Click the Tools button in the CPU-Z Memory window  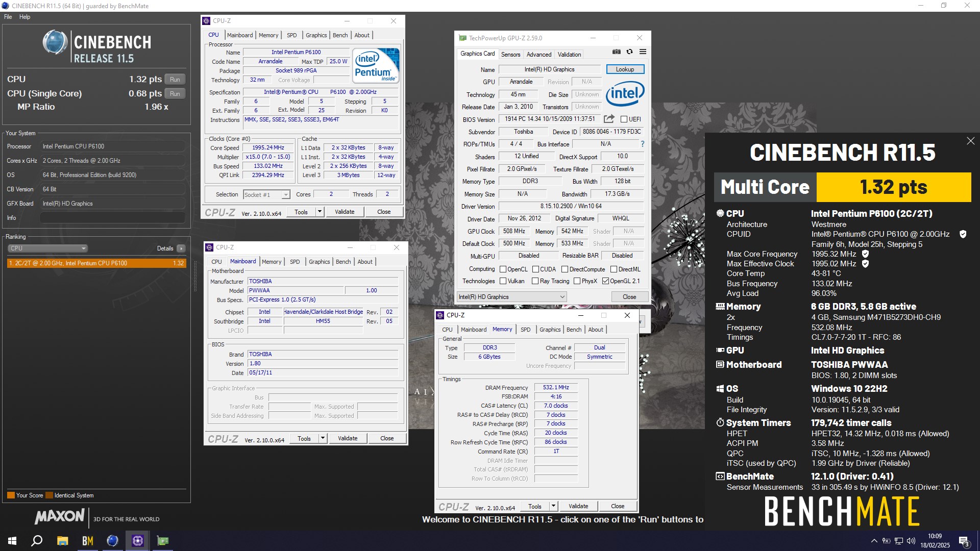535,506
